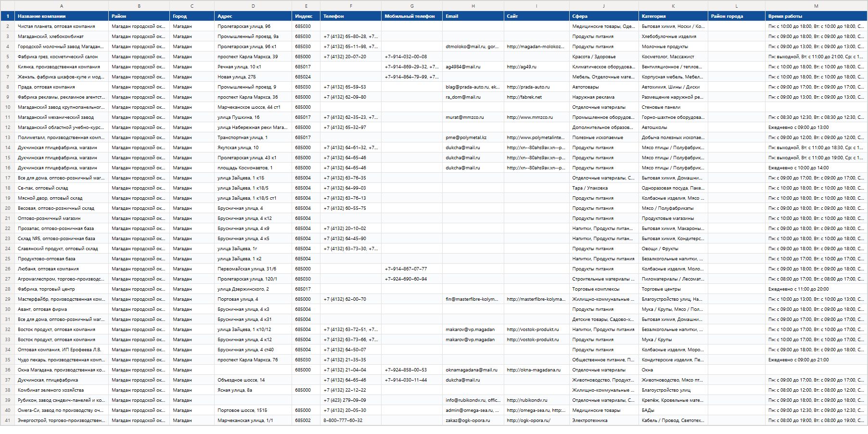The width and height of the screenshot is (868, 434).
Task: Select index cell '685024'
Action: [x=306, y=77]
